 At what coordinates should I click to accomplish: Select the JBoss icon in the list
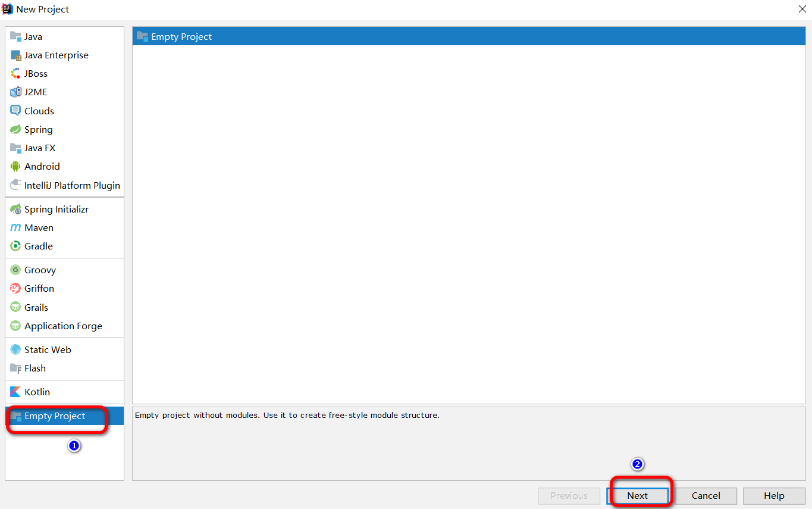[15, 73]
